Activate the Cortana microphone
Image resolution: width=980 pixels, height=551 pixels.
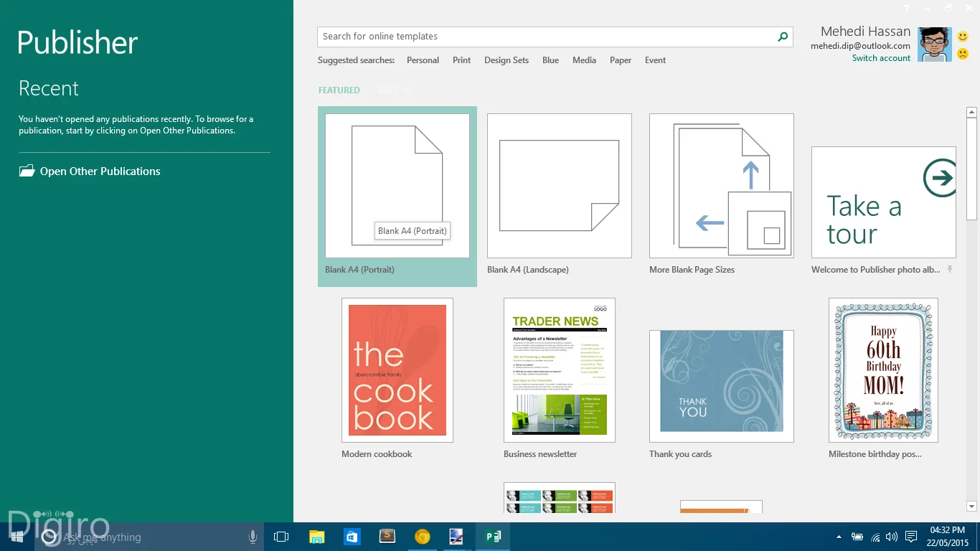pos(253,537)
